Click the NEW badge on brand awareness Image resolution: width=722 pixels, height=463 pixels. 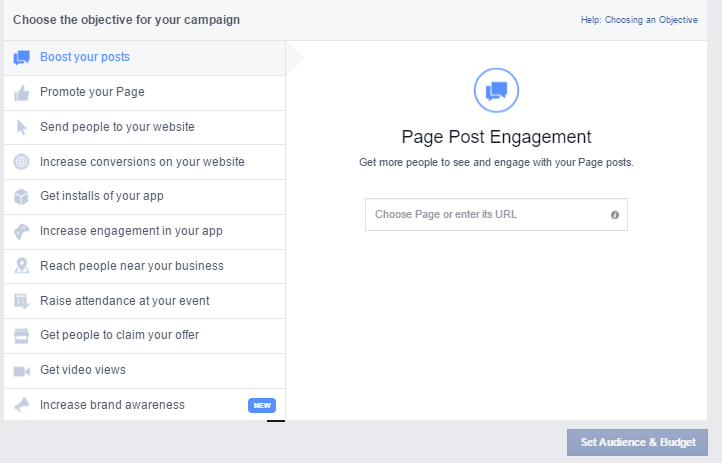pyautogui.click(x=262, y=405)
